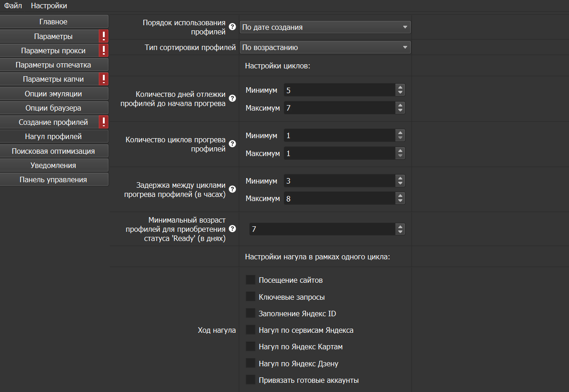Viewport: 569px width, 392px height.
Task: Click red warning icon next to 'Параметры'
Action: pos(104,36)
